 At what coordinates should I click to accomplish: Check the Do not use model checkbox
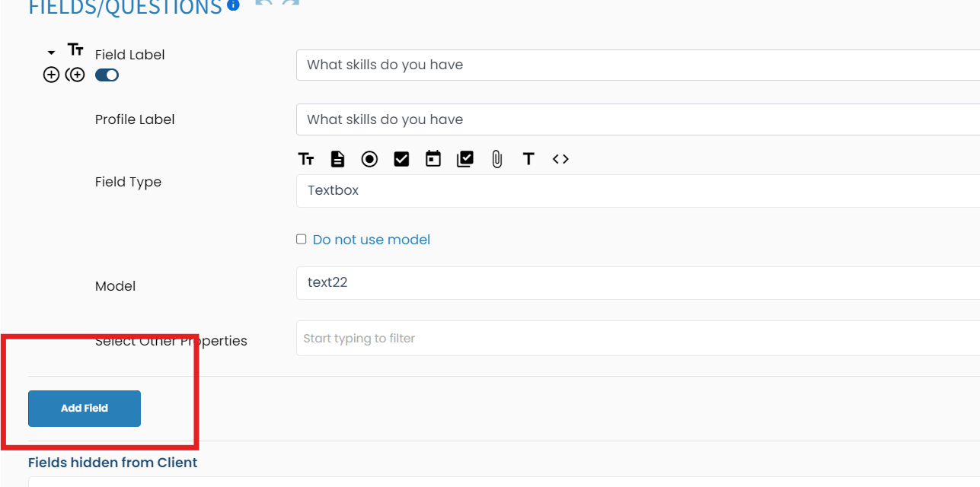302,240
